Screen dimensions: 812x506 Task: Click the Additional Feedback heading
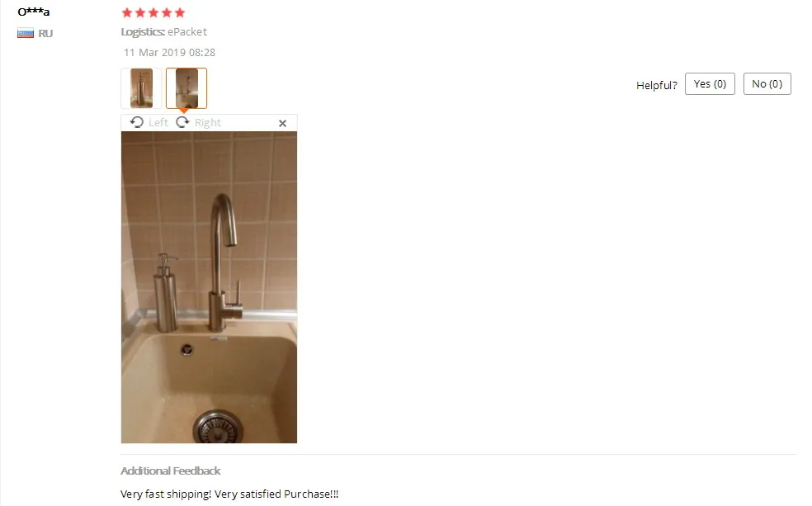pos(170,471)
